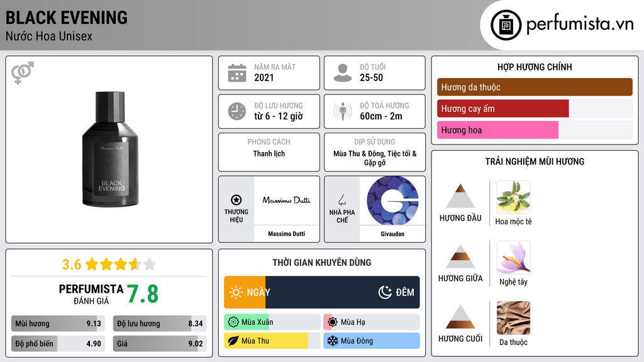Click the từ 6 - 12 giờ longevity value
Image resolution: width=644 pixels, height=362 pixels.
278,116
